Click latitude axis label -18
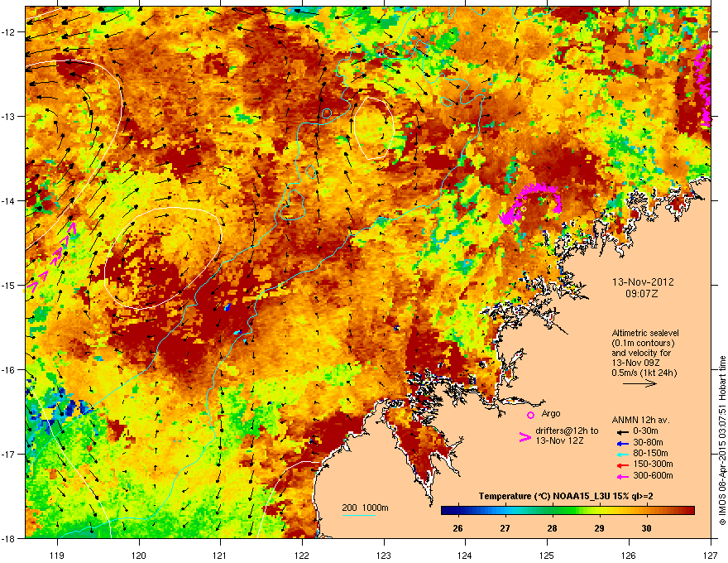The width and height of the screenshot is (728, 563). click(8, 538)
